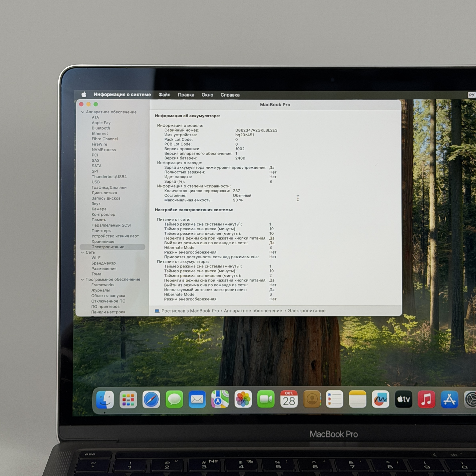Launch Safari from the Dock
Viewport: 476px width, 476px height.
pos(151,399)
